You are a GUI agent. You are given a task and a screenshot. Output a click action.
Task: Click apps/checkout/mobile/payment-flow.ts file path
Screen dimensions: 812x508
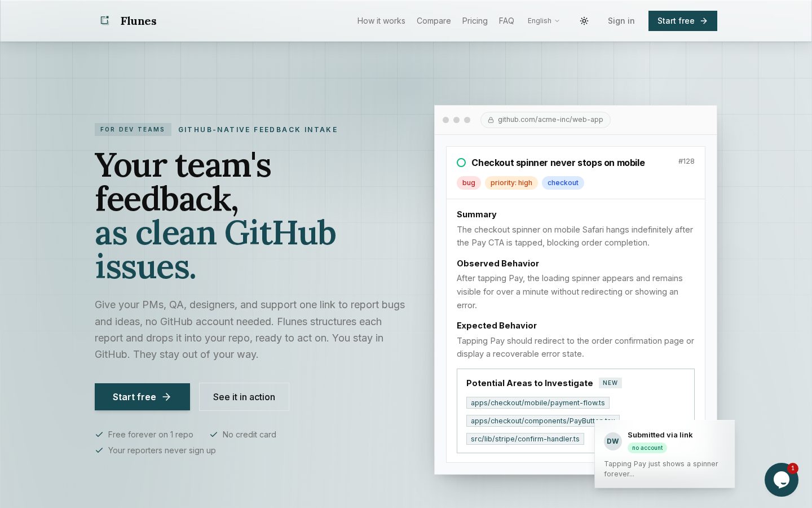[538, 403]
